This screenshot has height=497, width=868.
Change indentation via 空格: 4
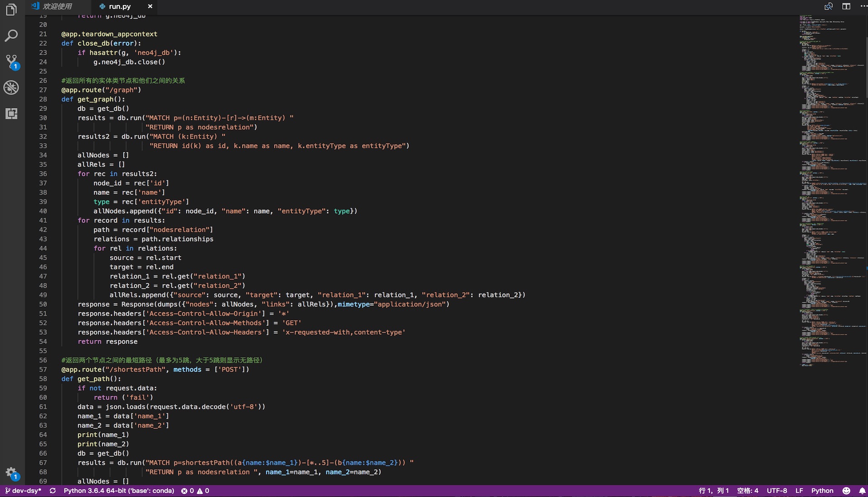pos(748,491)
